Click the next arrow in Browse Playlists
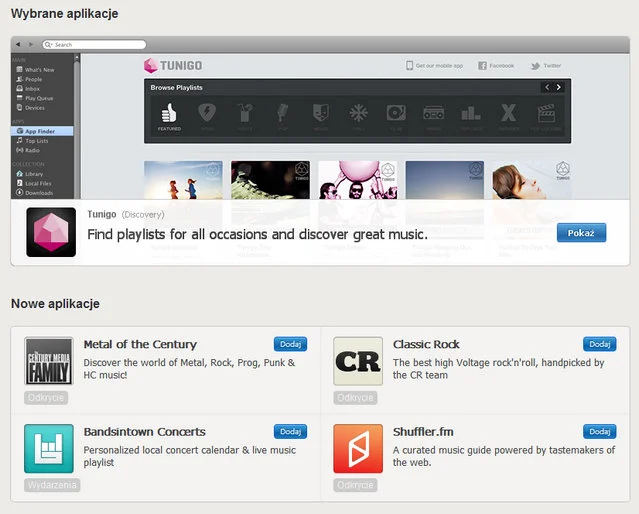Screen dimensions: 639x514 [x=559, y=87]
